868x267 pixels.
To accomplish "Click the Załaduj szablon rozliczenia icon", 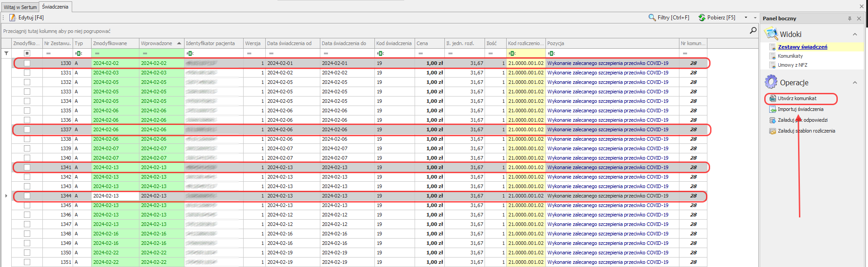I will click(773, 131).
